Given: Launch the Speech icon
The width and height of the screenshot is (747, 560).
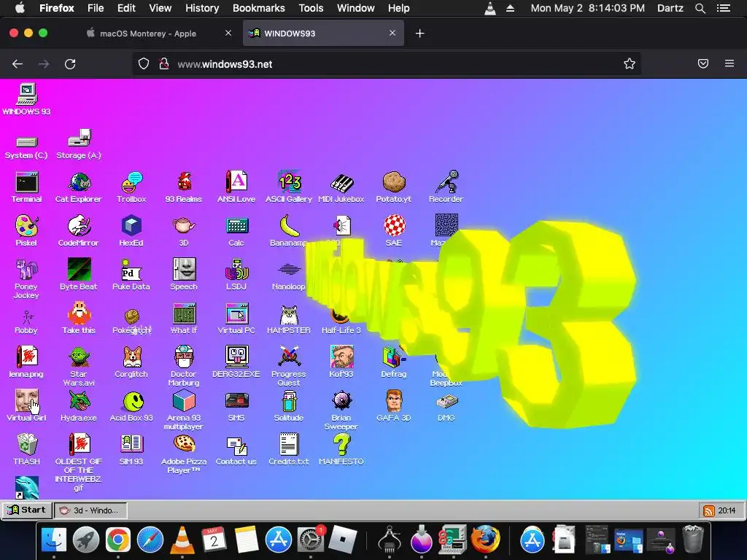Looking at the screenshot, I should pyautogui.click(x=184, y=270).
